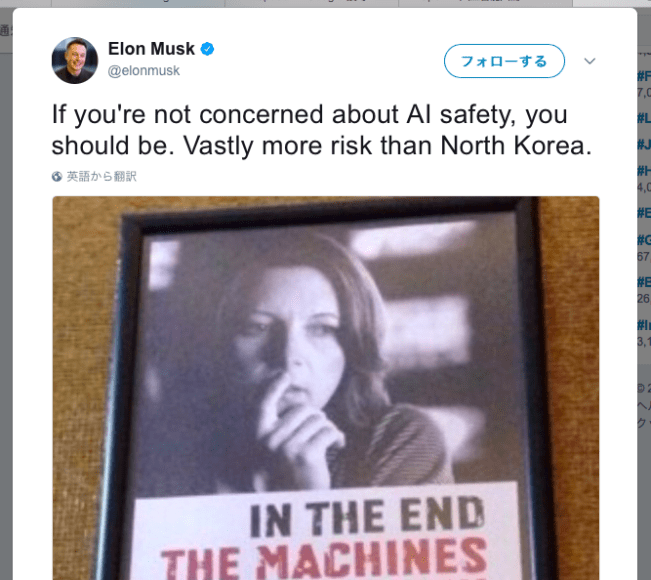
Task: Open the #H trending hashtag in sidebar
Action: [x=644, y=170]
